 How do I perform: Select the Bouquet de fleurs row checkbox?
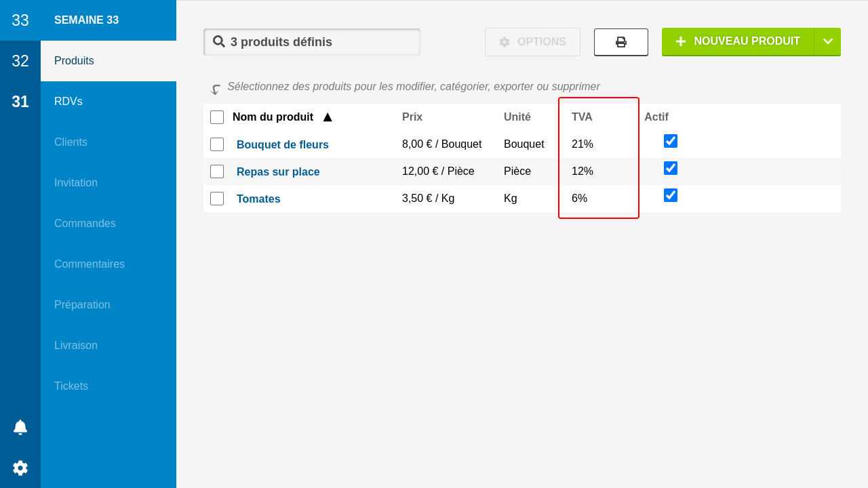tap(217, 144)
